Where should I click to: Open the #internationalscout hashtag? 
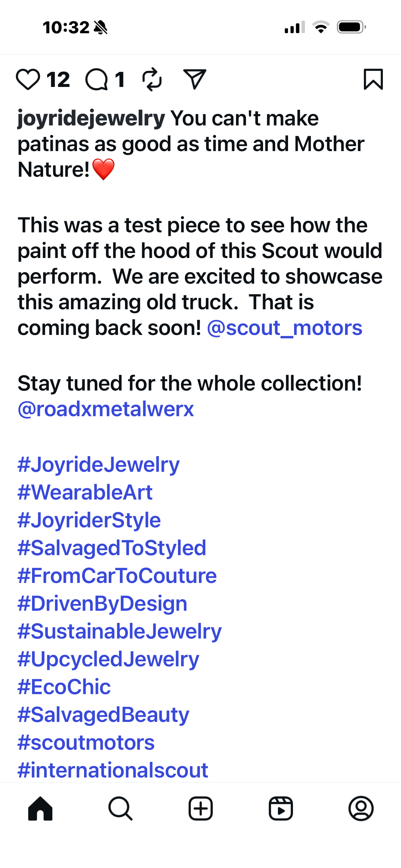tap(113, 770)
